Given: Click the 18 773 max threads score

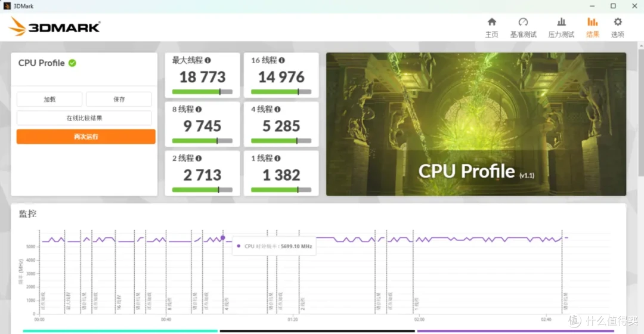Looking at the screenshot, I should click(203, 77).
